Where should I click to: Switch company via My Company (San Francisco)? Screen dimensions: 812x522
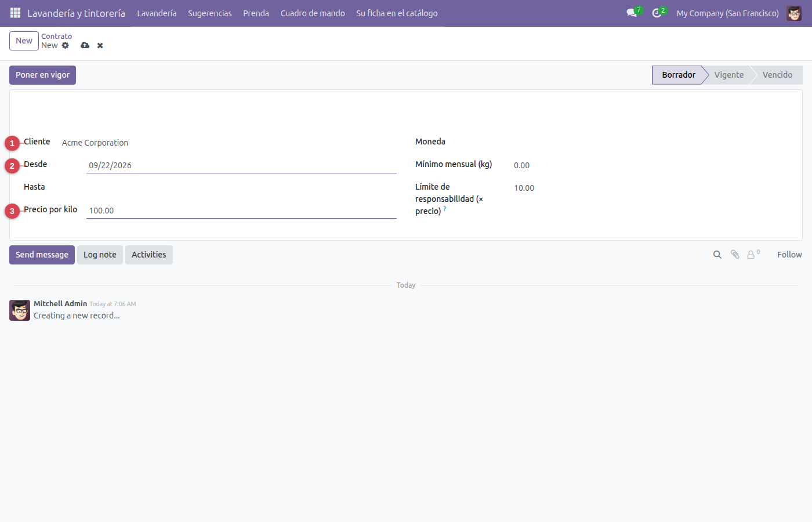pos(727,13)
